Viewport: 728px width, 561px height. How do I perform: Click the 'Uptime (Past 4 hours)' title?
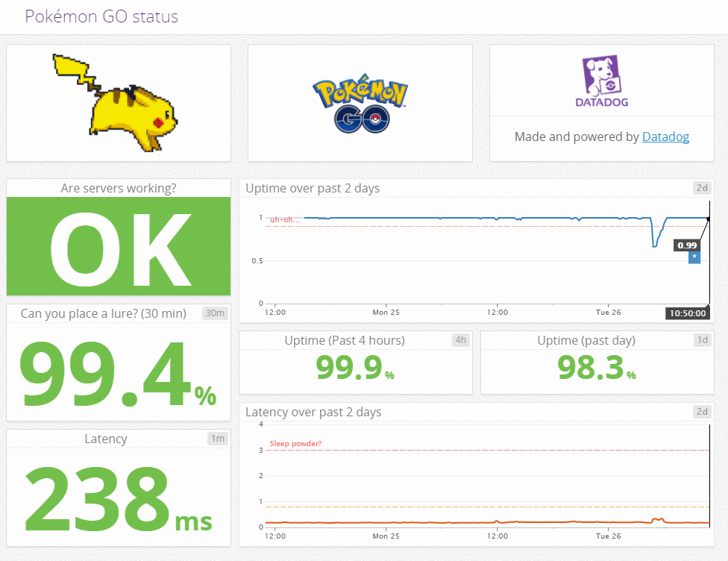click(x=345, y=340)
